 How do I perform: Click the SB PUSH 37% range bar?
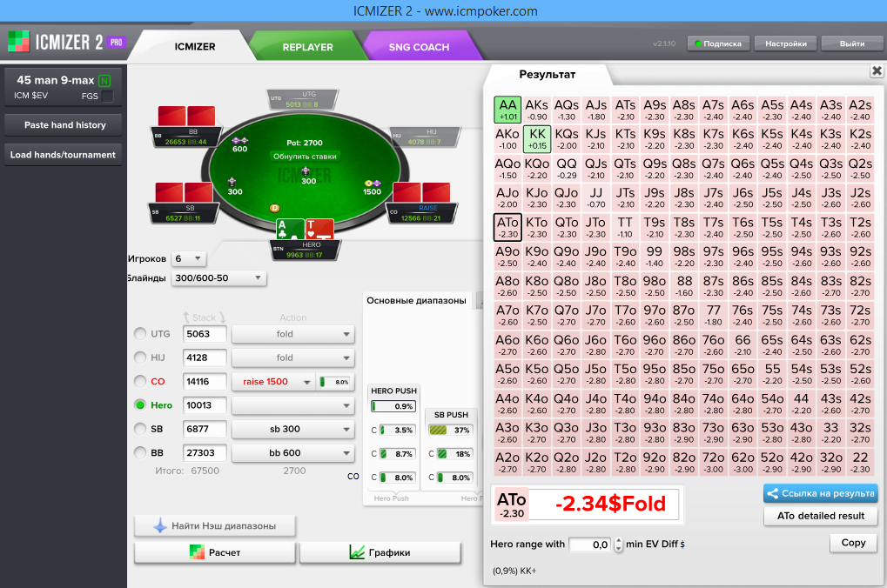[451, 431]
